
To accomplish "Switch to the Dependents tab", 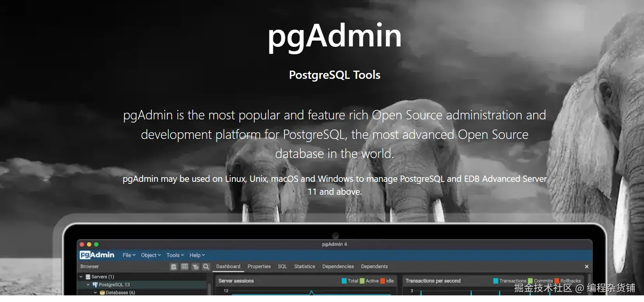I will 374,266.
